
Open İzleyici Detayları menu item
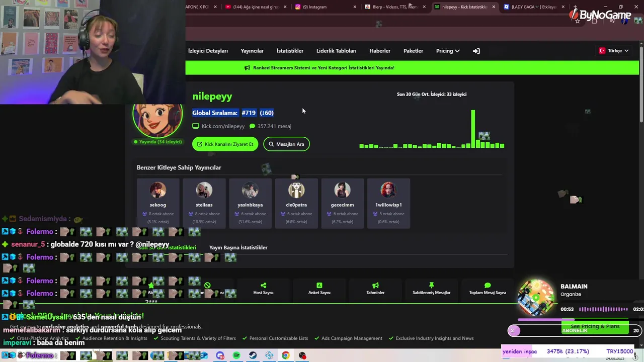point(208,51)
